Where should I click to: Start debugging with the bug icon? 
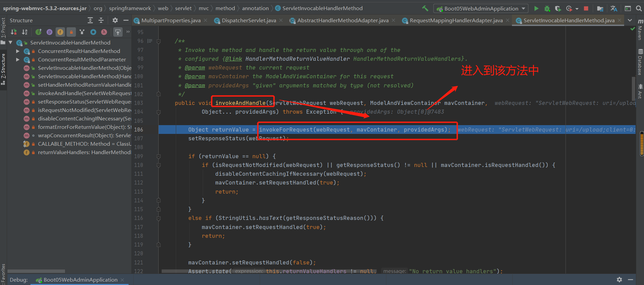tap(547, 8)
